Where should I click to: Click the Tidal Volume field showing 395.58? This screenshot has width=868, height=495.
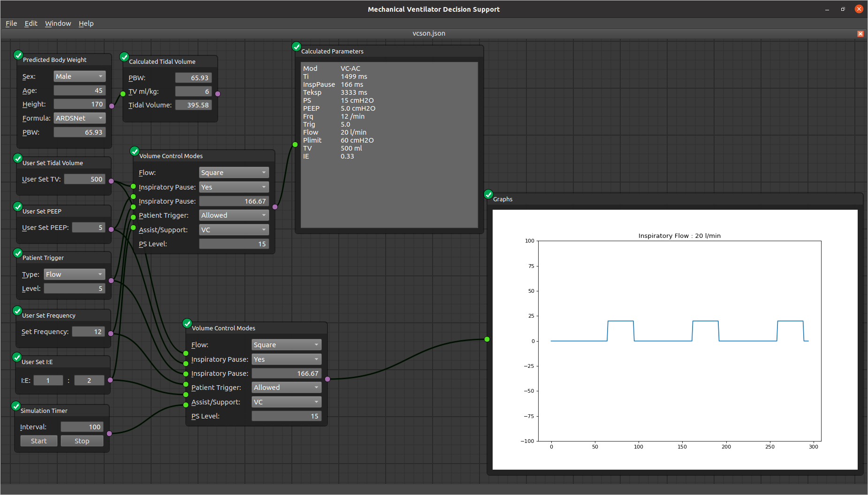[x=193, y=105]
